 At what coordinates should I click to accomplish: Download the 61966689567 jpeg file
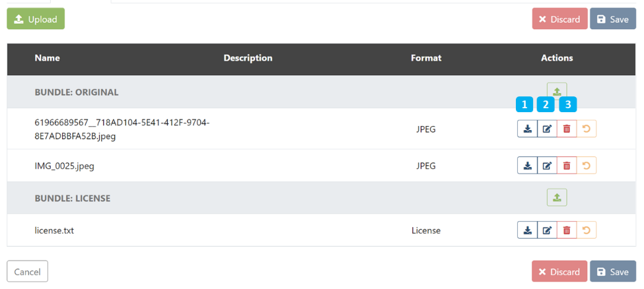tap(527, 129)
